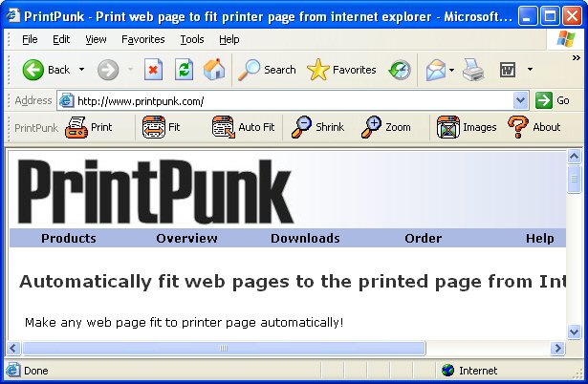Click the horizontal scrollbar left arrow
588x384 pixels.
[13, 349]
